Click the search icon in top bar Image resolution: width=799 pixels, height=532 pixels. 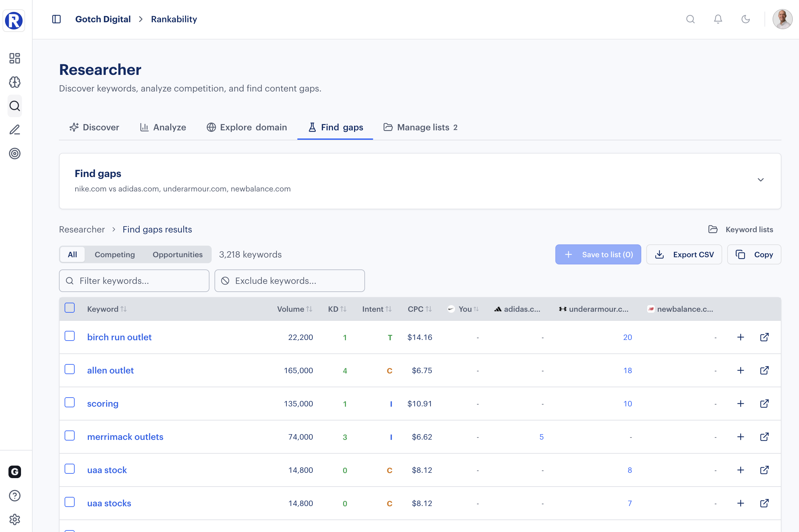point(690,19)
